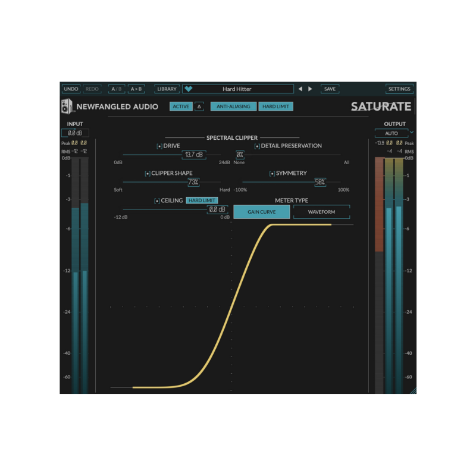Click the modulation dot icon beside DRIVE
This screenshot has height=476, width=476.
[159, 145]
